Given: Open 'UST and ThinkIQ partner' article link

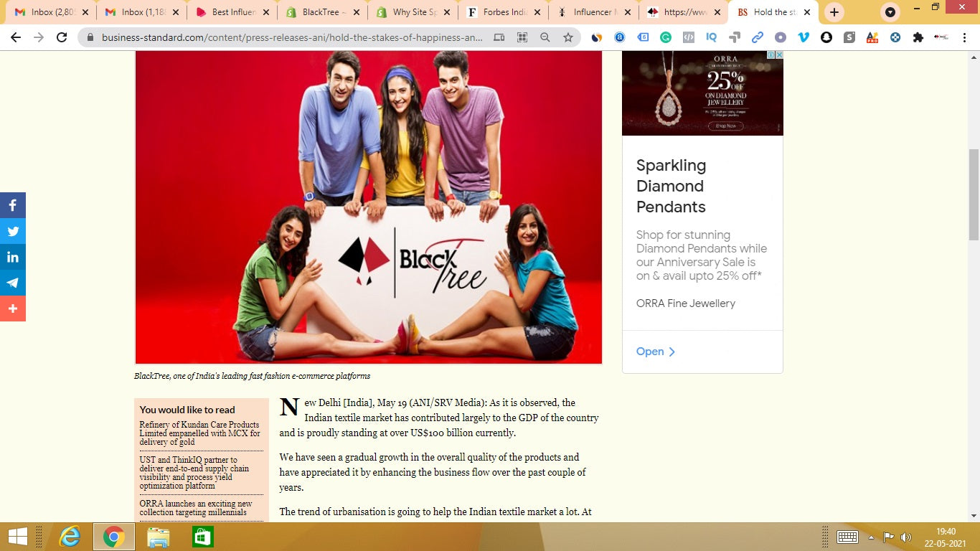Looking at the screenshot, I should 194,473.
